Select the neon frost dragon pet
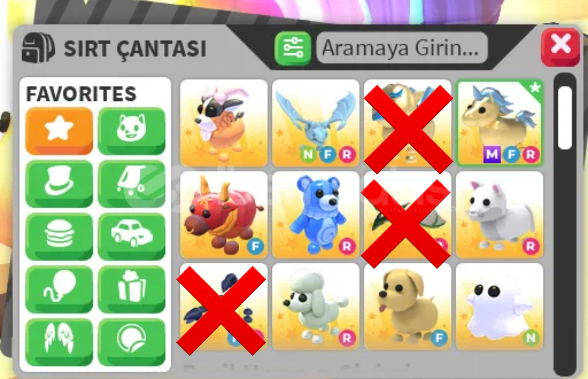Viewport: 588px width, 379px height. [x=316, y=122]
